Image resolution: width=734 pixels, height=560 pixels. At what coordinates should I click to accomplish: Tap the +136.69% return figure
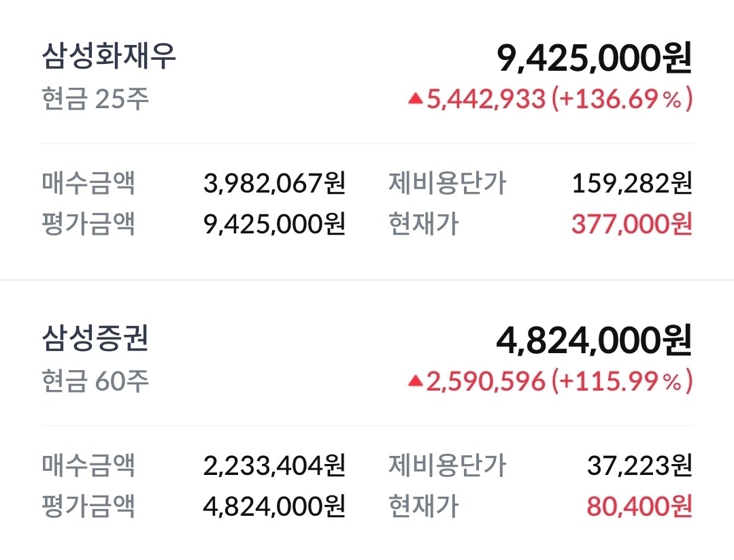[x=622, y=99]
